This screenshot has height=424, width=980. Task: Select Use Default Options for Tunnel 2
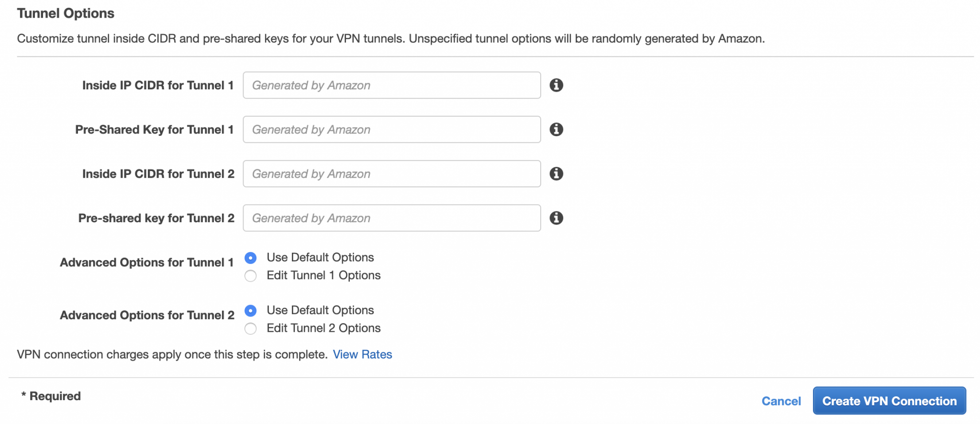(x=250, y=311)
